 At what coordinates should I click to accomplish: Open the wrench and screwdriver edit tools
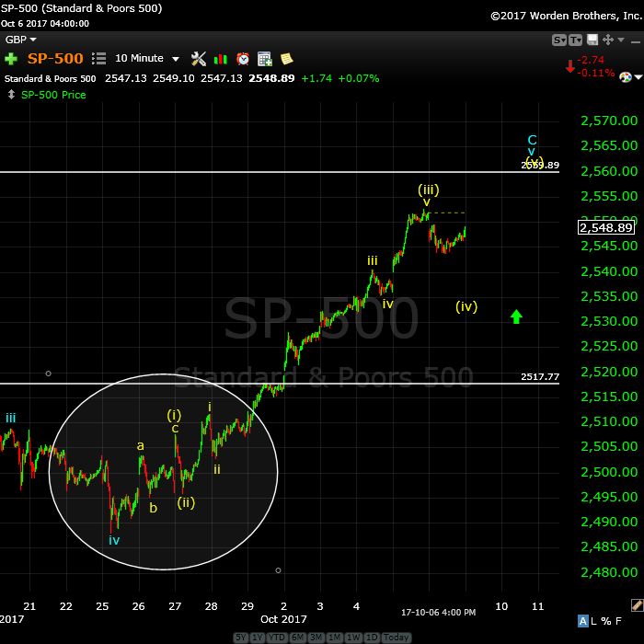pyautogui.click(x=199, y=59)
